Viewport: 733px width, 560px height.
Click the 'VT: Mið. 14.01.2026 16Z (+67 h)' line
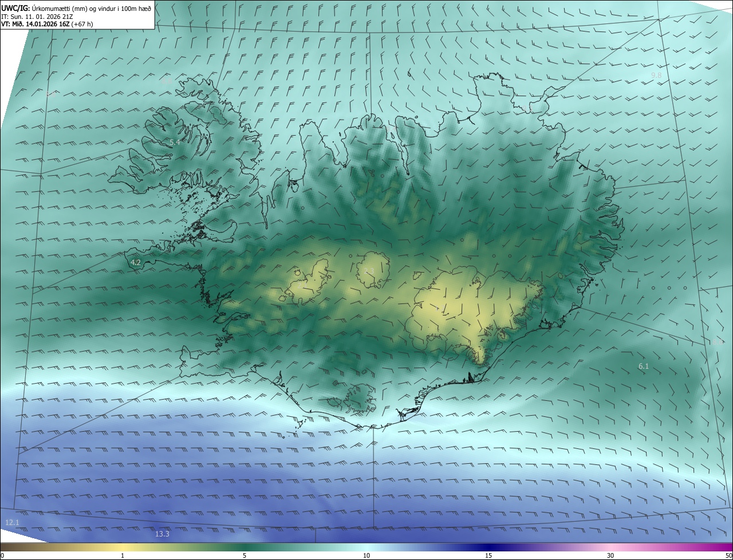click(x=47, y=24)
